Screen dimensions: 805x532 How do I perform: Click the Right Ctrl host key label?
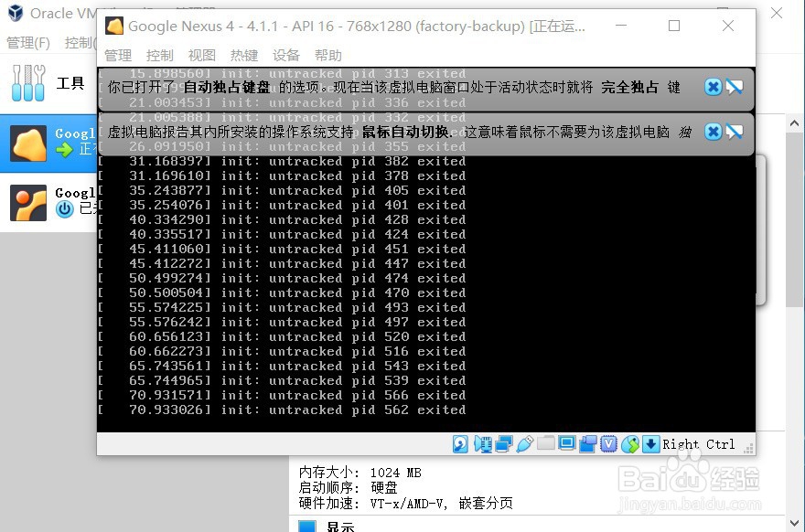click(x=698, y=444)
